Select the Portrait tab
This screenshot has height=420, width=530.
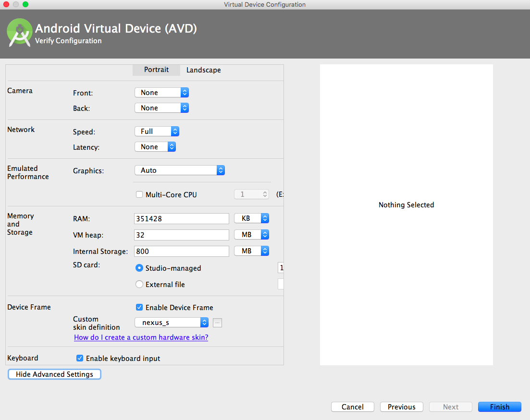click(156, 70)
